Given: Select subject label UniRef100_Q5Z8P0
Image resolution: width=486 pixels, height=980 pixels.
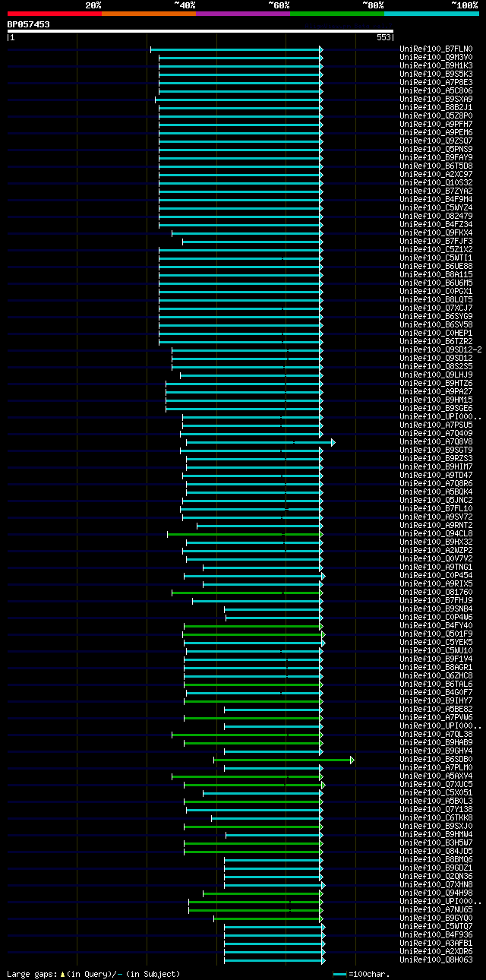Looking at the screenshot, I should point(436,116).
